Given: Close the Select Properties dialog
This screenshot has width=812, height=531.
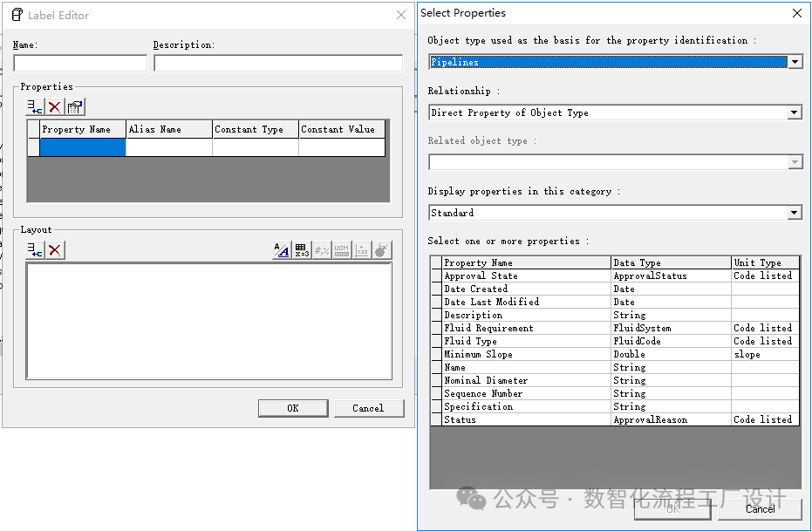Looking at the screenshot, I should [797, 13].
